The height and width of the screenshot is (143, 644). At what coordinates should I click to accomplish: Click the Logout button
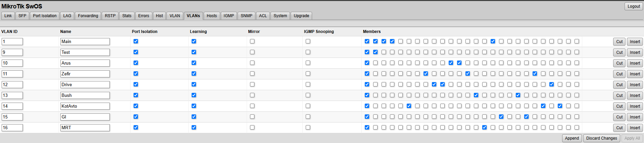(634, 6)
